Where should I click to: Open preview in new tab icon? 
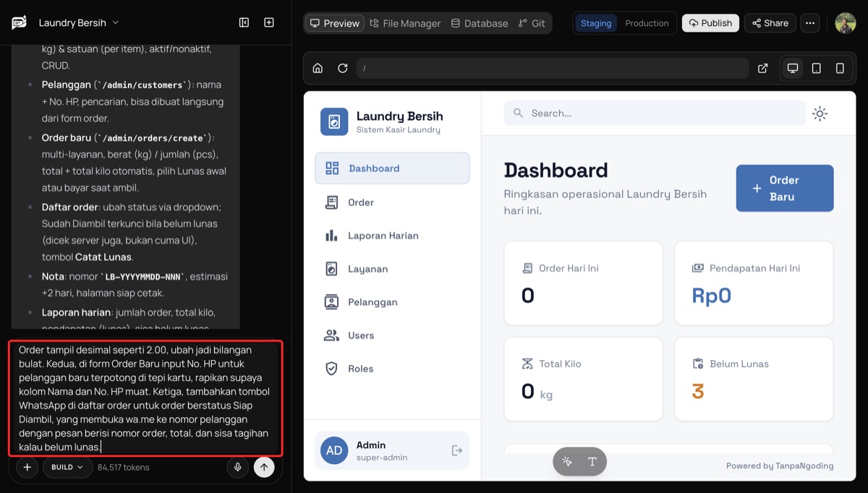pos(762,68)
